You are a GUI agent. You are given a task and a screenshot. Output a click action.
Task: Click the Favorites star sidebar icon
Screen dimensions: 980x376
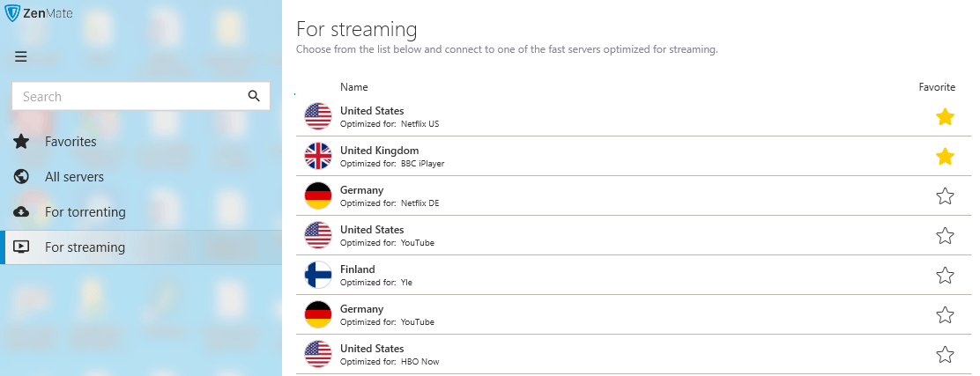pos(21,142)
